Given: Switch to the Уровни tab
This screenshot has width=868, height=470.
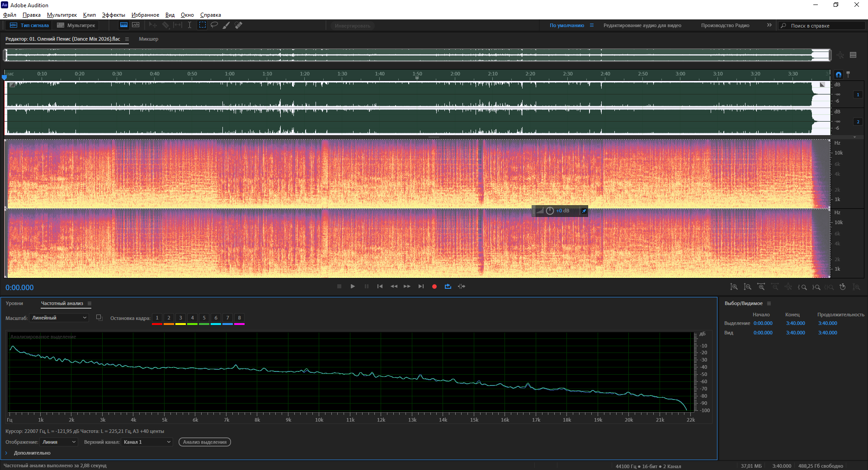Looking at the screenshot, I should point(14,304).
